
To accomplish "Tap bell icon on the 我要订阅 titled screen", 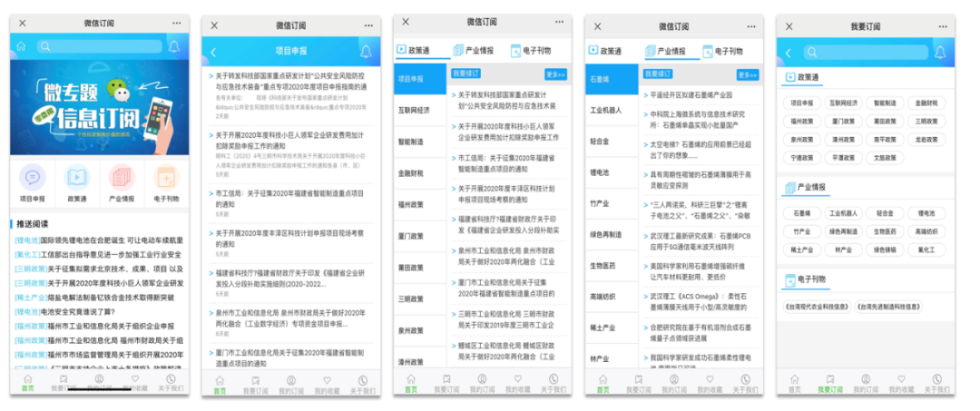I will [x=940, y=54].
